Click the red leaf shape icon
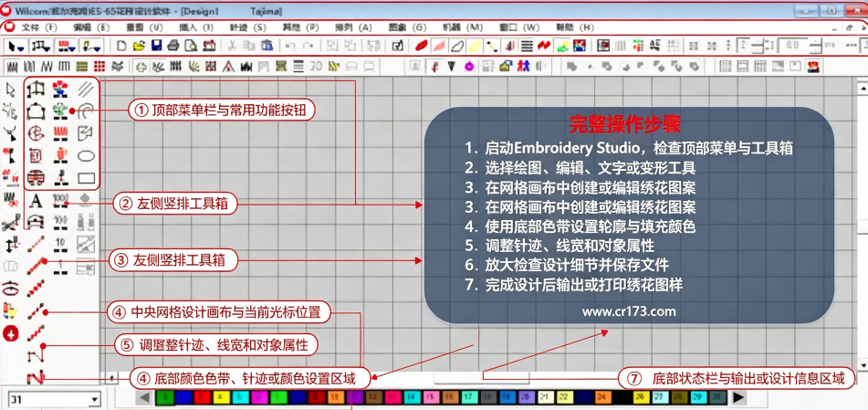 point(422,46)
